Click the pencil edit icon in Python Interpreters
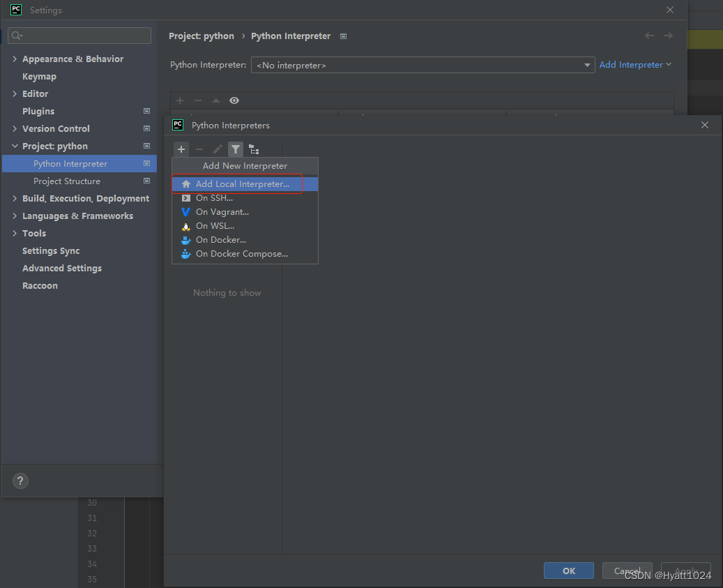Image resolution: width=723 pixels, height=588 pixels. (217, 149)
